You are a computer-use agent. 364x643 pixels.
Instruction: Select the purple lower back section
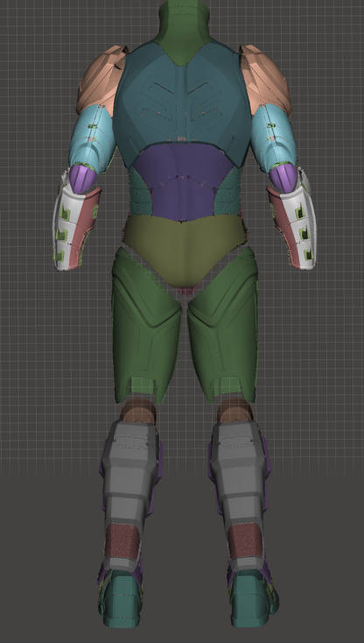tap(182, 180)
